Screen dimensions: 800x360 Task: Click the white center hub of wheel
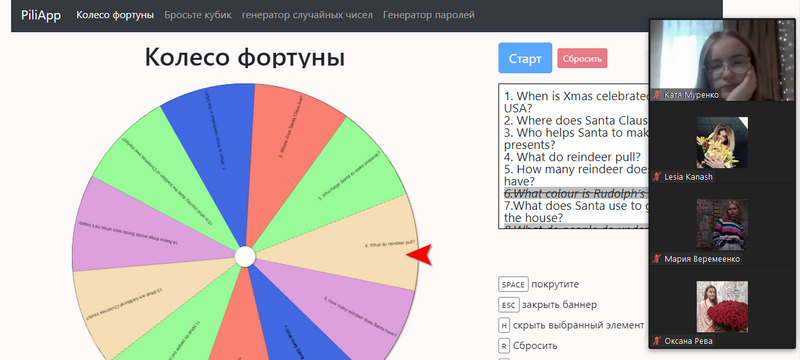click(245, 256)
